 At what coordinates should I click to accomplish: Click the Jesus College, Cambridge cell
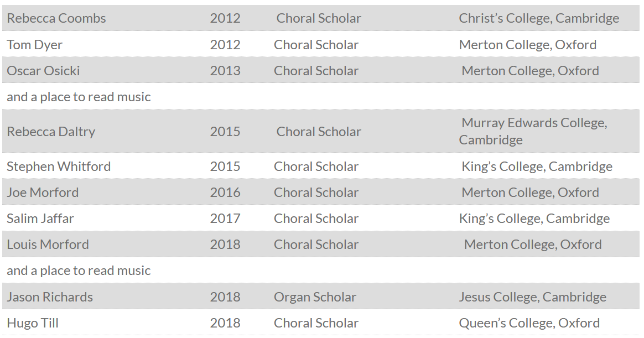532,297
